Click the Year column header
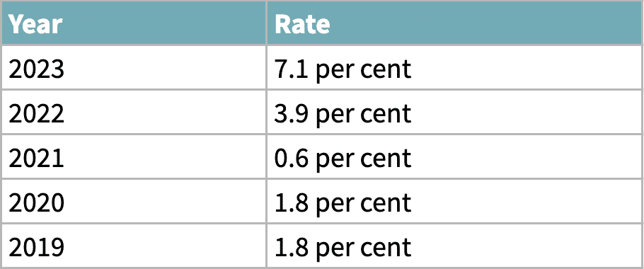Screen dimensions: 644x269 [134, 23]
